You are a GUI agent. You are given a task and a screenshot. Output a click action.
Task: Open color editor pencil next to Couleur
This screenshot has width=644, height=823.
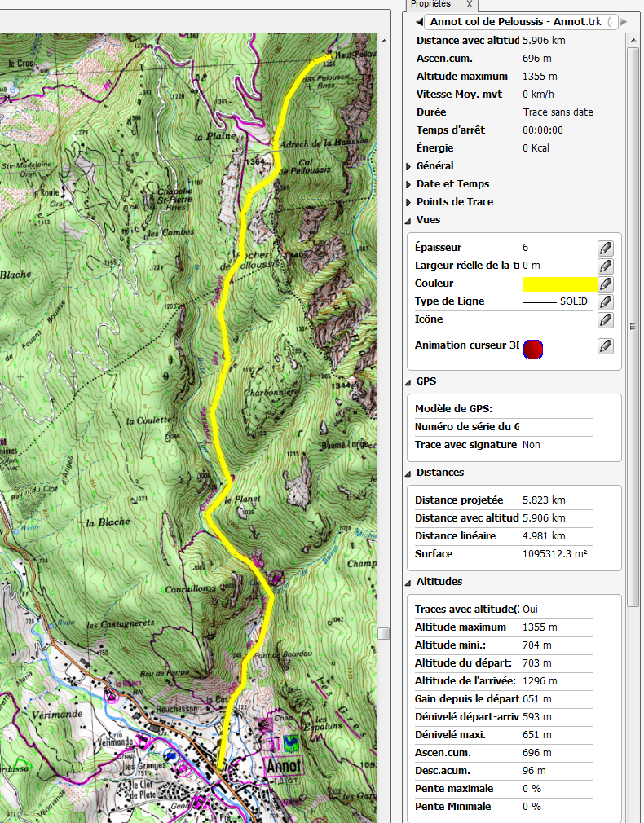(x=605, y=284)
